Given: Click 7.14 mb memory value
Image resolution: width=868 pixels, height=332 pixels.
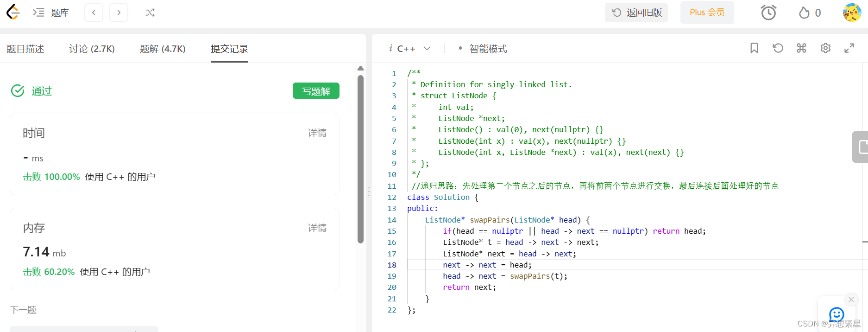Looking at the screenshot, I should coord(44,252).
